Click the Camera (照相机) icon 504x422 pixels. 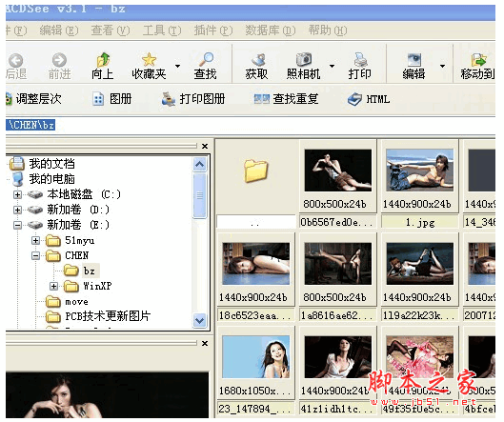pos(304,59)
